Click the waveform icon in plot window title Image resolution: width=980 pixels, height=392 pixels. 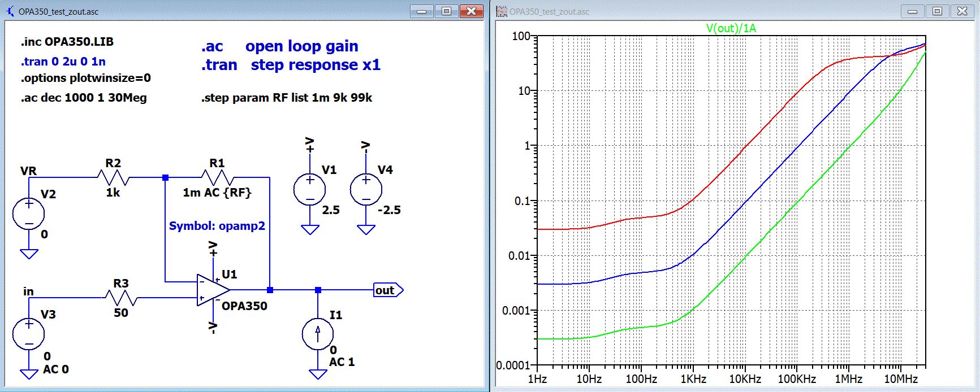(502, 11)
